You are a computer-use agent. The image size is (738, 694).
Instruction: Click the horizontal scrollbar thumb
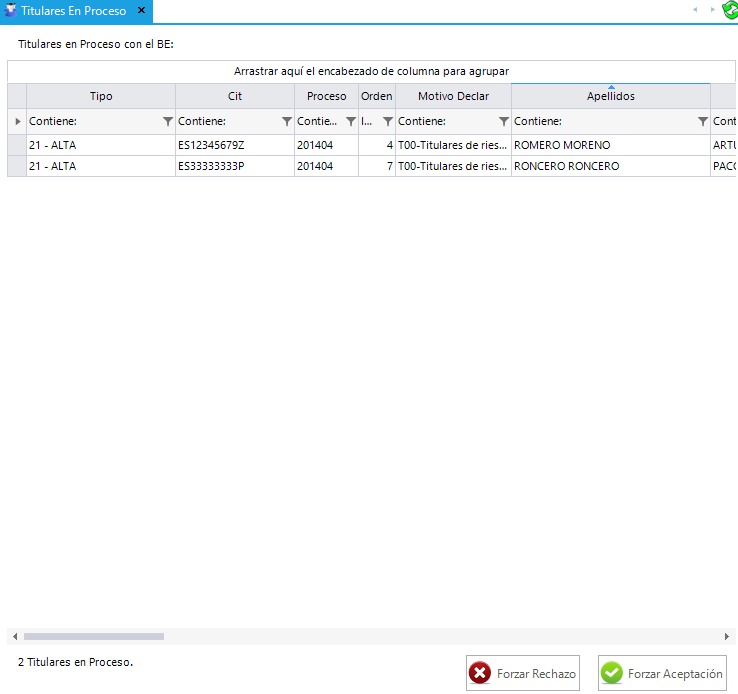94,637
